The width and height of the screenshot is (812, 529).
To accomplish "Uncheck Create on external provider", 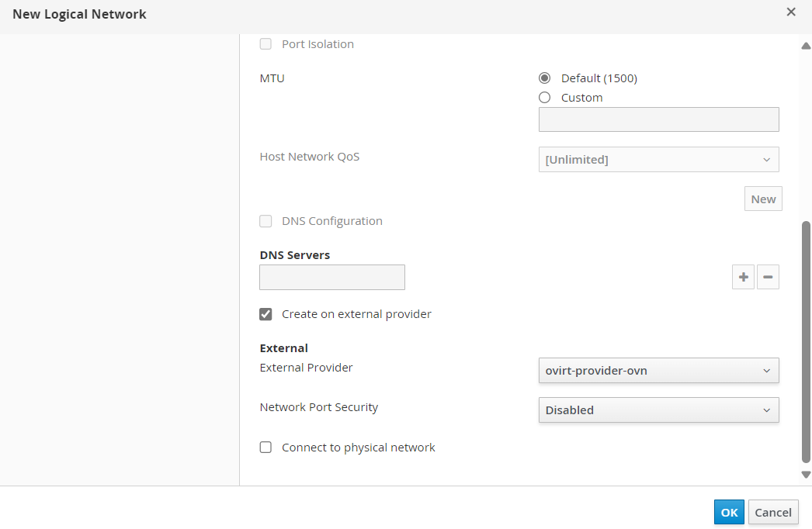I will point(265,314).
